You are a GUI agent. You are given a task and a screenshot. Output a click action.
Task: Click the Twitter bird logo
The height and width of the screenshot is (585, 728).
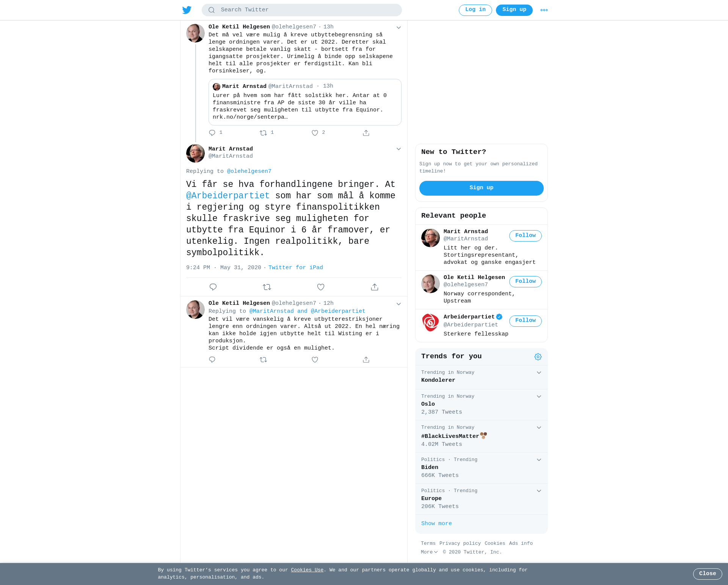[x=187, y=10]
